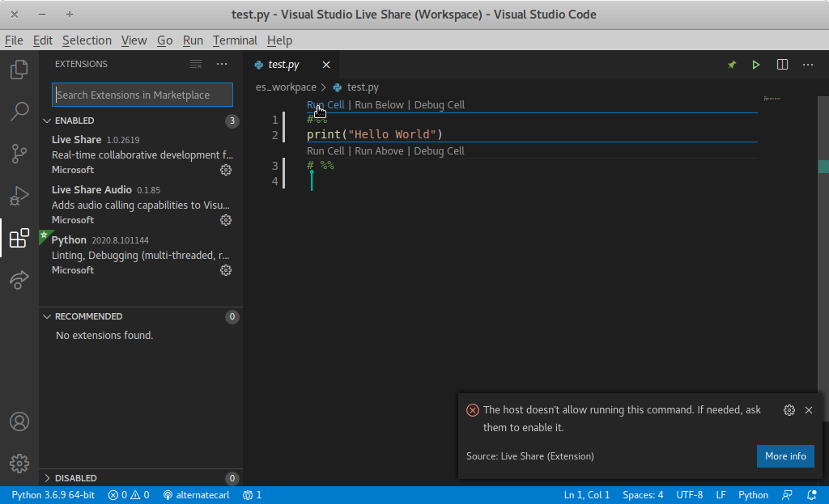Unpin the test.py editor tab
The width and height of the screenshot is (829, 504).
pos(731,64)
